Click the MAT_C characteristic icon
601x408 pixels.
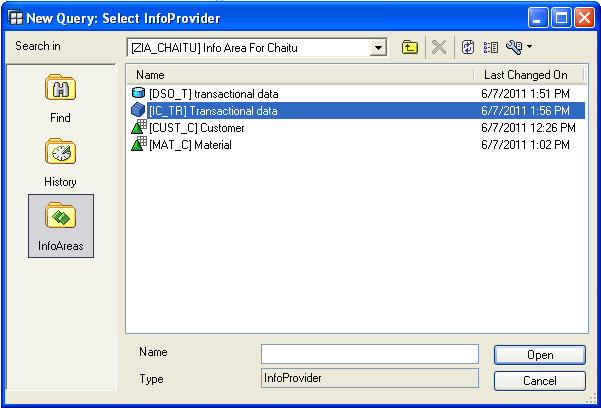coord(139,144)
